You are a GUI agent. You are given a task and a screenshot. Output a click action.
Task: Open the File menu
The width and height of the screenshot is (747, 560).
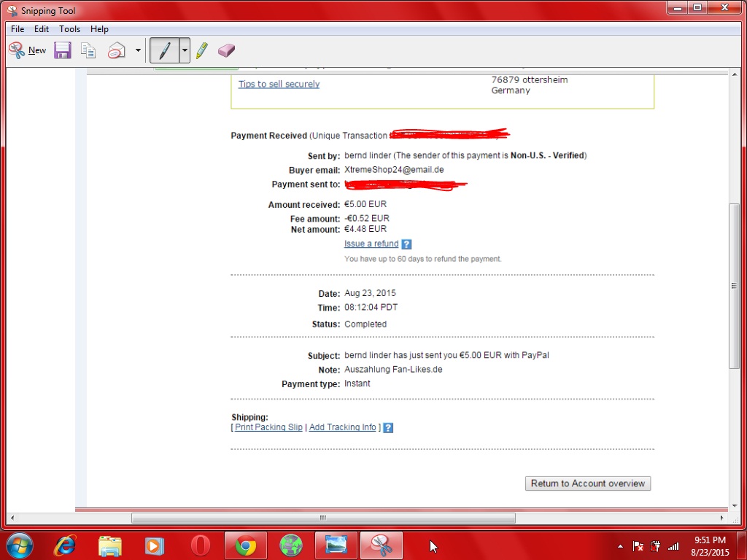point(18,29)
